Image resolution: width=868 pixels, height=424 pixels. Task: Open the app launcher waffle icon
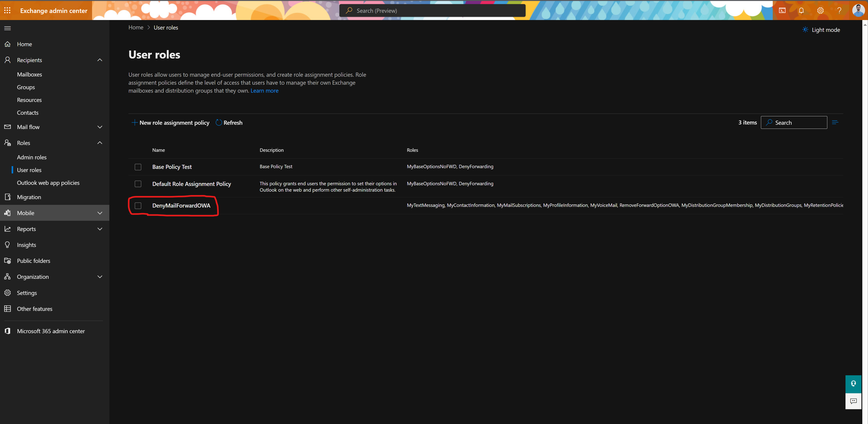[8, 10]
